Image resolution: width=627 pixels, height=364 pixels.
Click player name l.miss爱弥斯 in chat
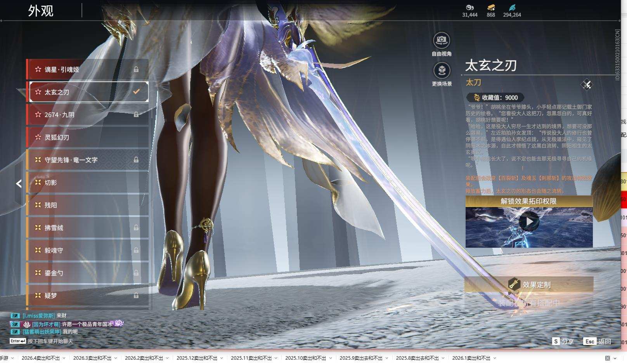(39, 316)
